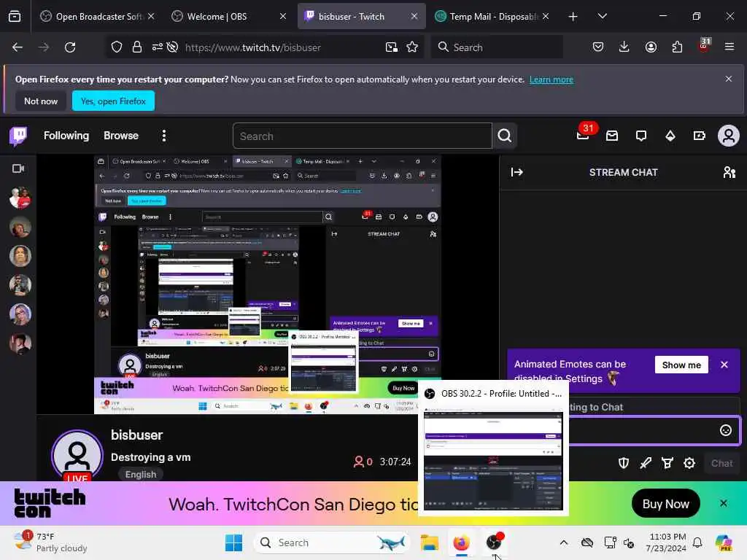
Task: Click the bisbuser channel avatar
Action: coord(77,455)
